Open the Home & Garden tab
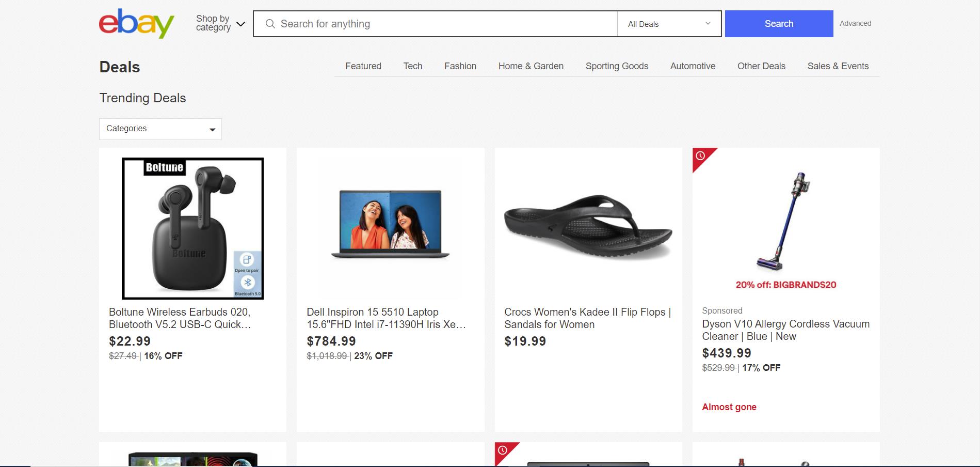Screen dimensions: 980x467 pos(531,66)
